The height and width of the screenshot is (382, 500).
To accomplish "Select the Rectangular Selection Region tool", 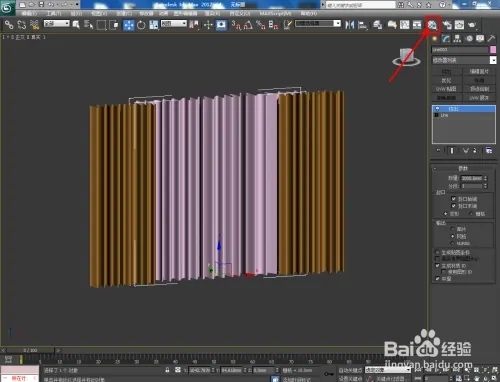I will tap(101, 25).
